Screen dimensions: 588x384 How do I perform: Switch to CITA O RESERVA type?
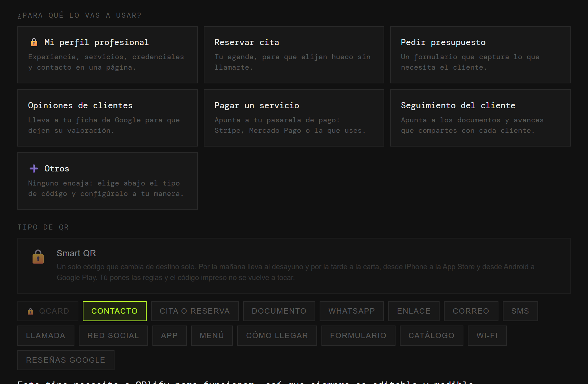pyautogui.click(x=195, y=311)
